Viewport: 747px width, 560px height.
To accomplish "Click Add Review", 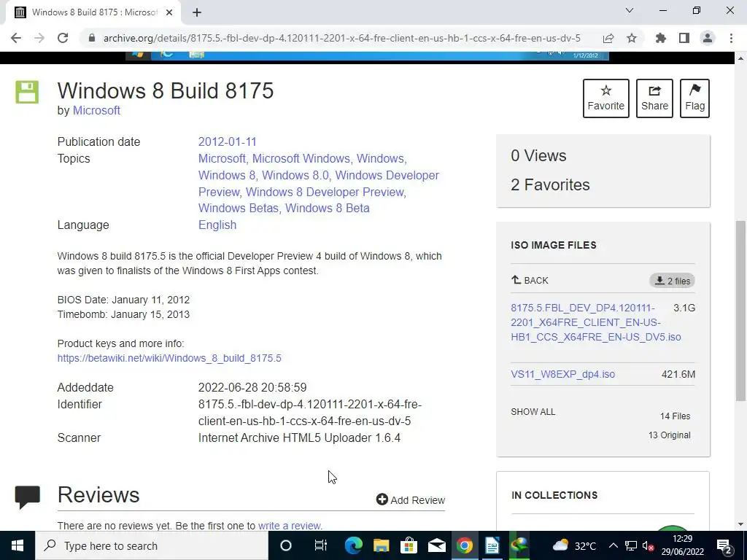I will coord(411,500).
